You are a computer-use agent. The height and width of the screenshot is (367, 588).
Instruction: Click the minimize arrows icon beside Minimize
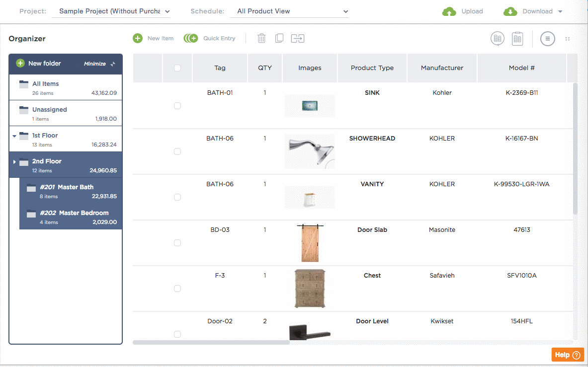[113, 64]
